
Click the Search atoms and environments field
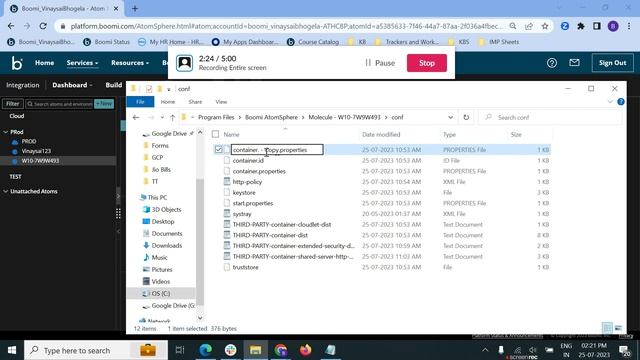click(x=60, y=104)
